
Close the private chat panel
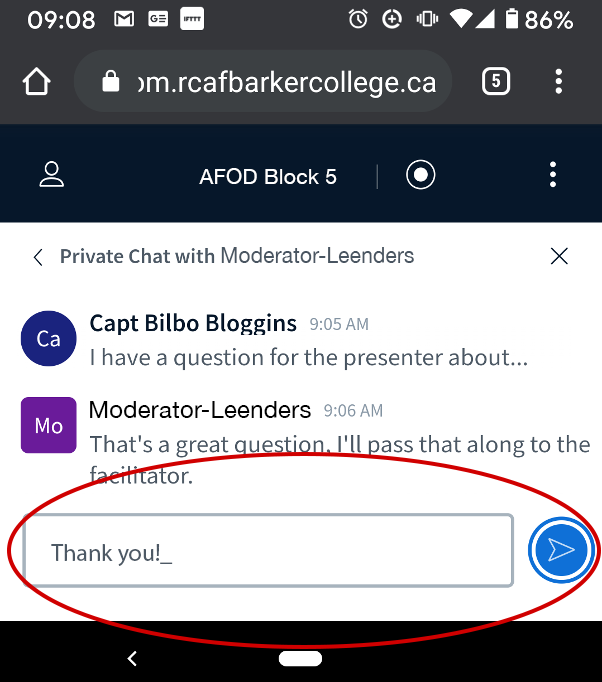tap(559, 257)
